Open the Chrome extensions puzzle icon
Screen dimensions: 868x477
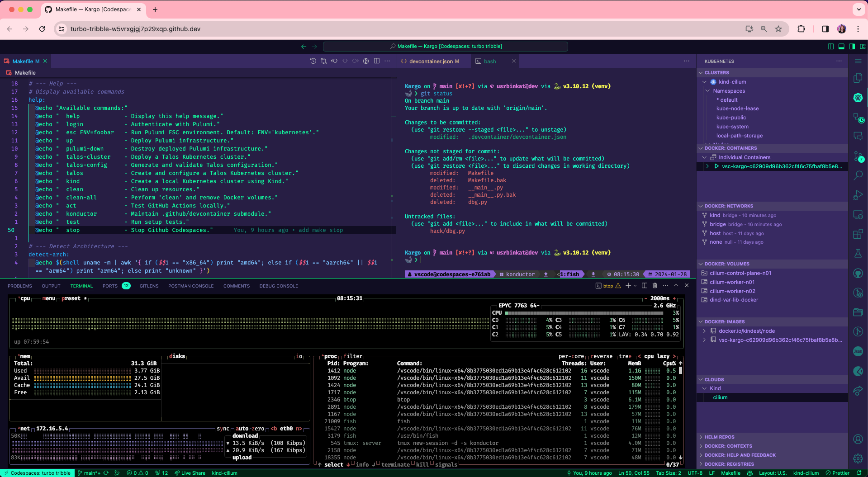(x=801, y=29)
